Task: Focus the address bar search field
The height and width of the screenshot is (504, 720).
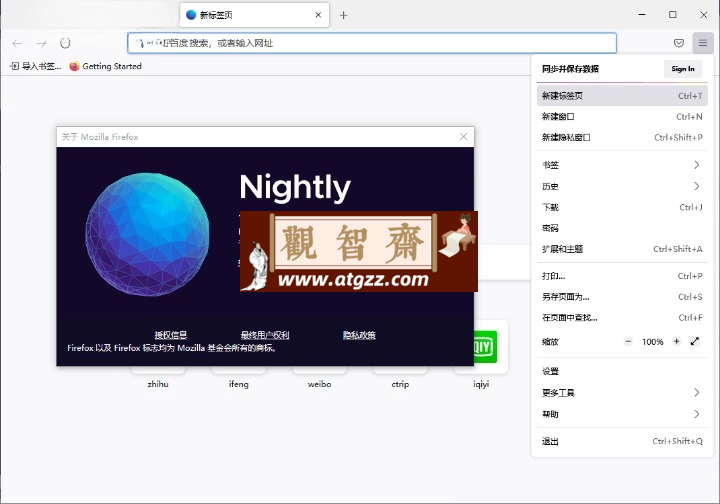Action: (372, 43)
